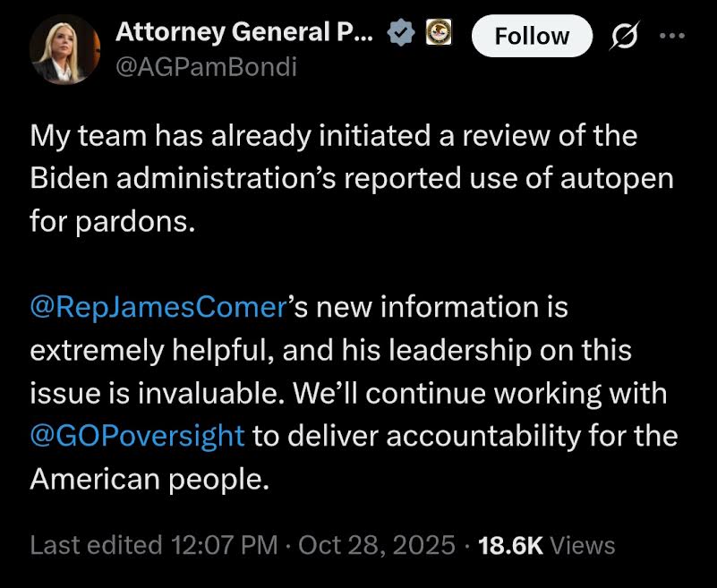717x588 pixels.
Task: Click the 18.6K view count number
Action: (x=512, y=545)
